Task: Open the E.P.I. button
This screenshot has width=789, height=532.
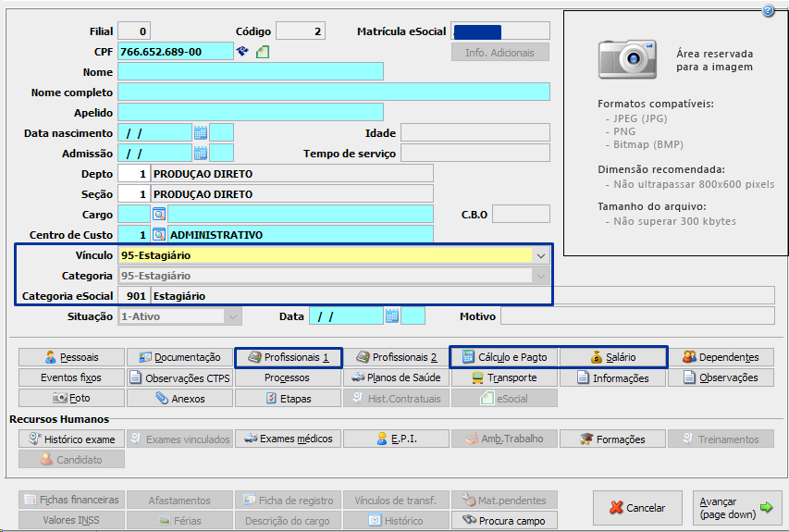Action: coord(396,439)
